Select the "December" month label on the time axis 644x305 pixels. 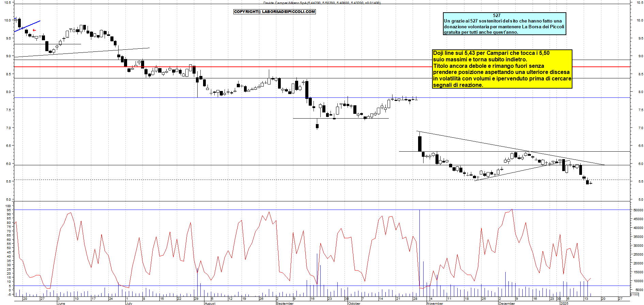(x=507, y=303)
